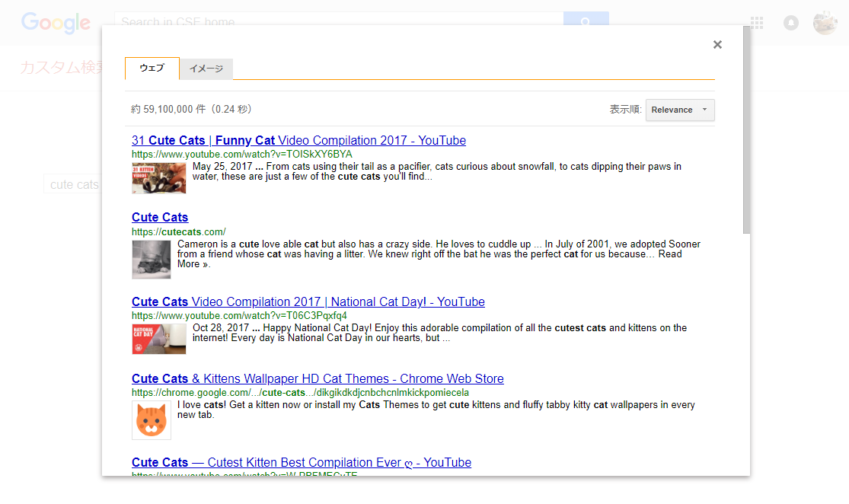Open the account profile avatar
This screenshot has height=504, width=849.
click(825, 23)
